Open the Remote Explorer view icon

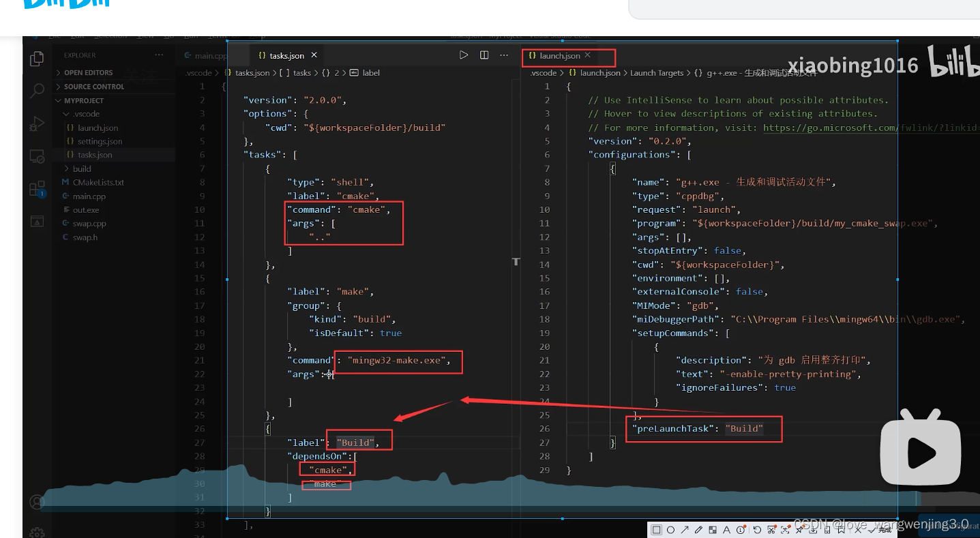click(x=37, y=157)
